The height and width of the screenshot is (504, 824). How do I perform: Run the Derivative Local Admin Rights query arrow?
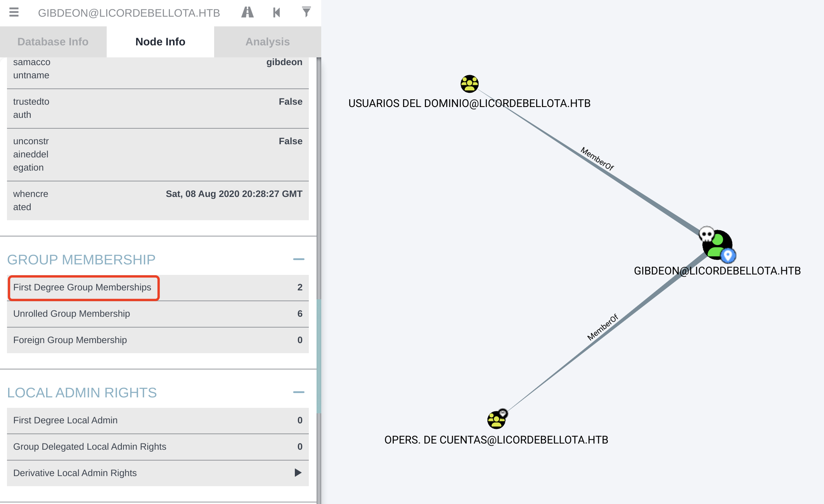click(298, 473)
